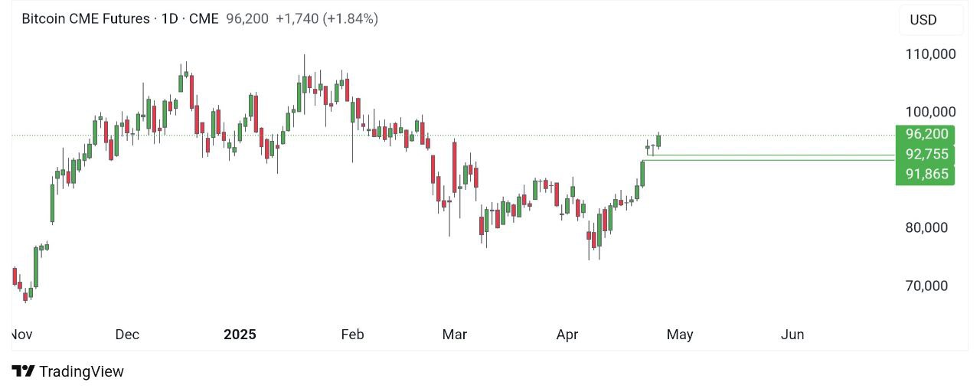Select the green 96,200 price axis label
The image size is (980, 392).
(926, 134)
